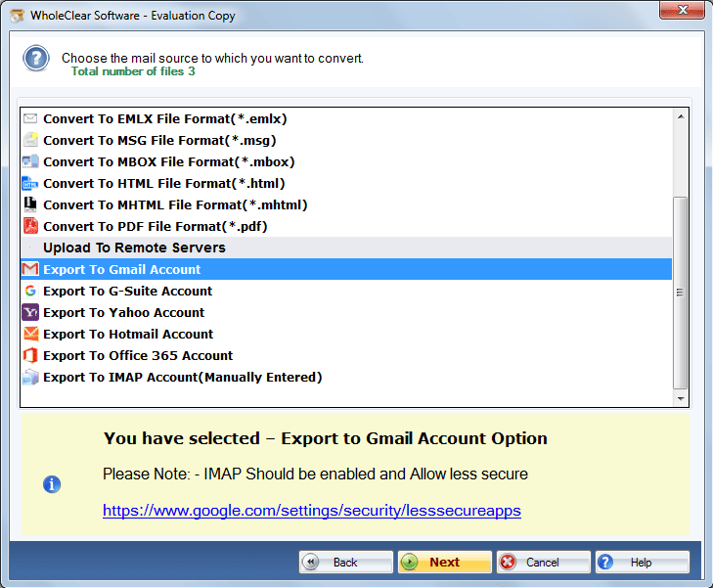Click the list scrollbar down arrow

[x=681, y=399]
